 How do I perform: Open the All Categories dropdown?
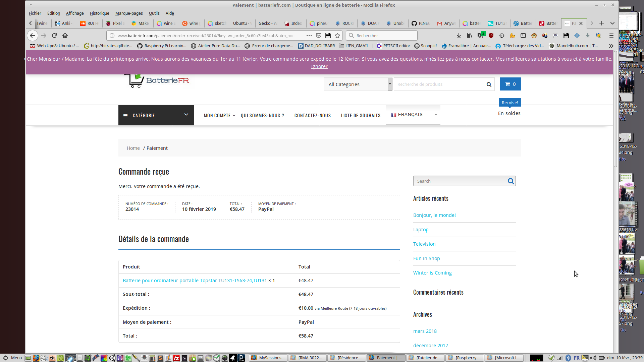point(358,84)
